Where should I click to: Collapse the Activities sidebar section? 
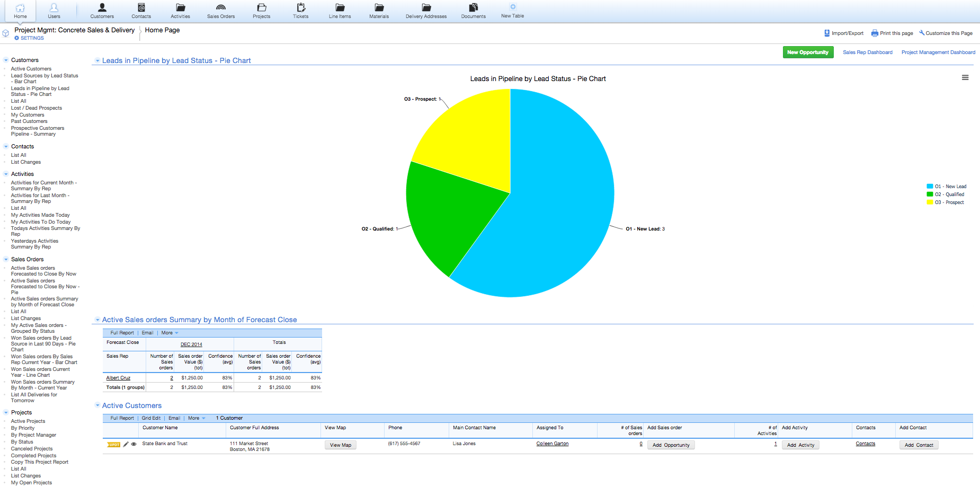[x=6, y=174]
